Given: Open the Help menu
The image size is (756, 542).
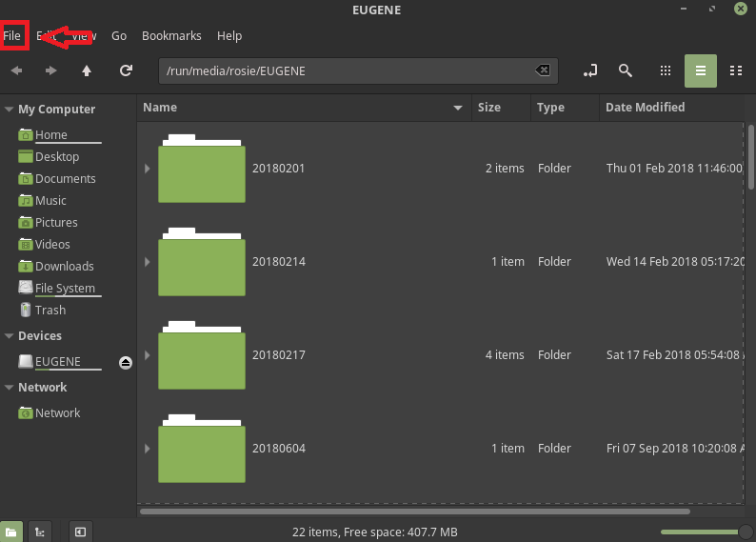Looking at the screenshot, I should click(229, 35).
